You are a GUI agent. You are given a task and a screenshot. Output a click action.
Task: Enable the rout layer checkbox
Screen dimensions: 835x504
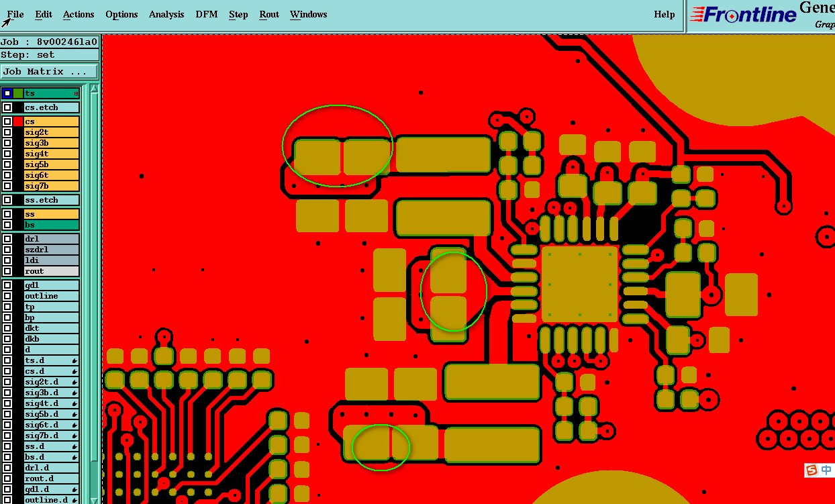click(7, 271)
